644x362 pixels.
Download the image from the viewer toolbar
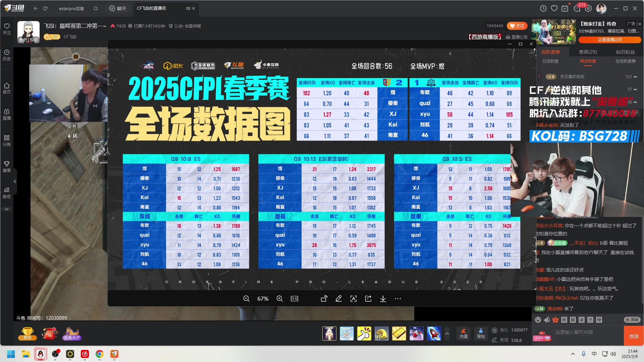point(383,299)
